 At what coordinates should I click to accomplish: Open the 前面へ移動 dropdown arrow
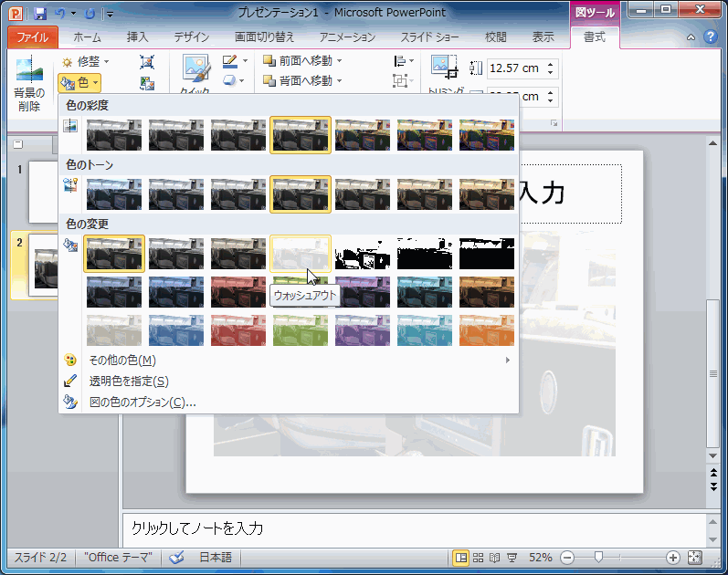pos(340,61)
